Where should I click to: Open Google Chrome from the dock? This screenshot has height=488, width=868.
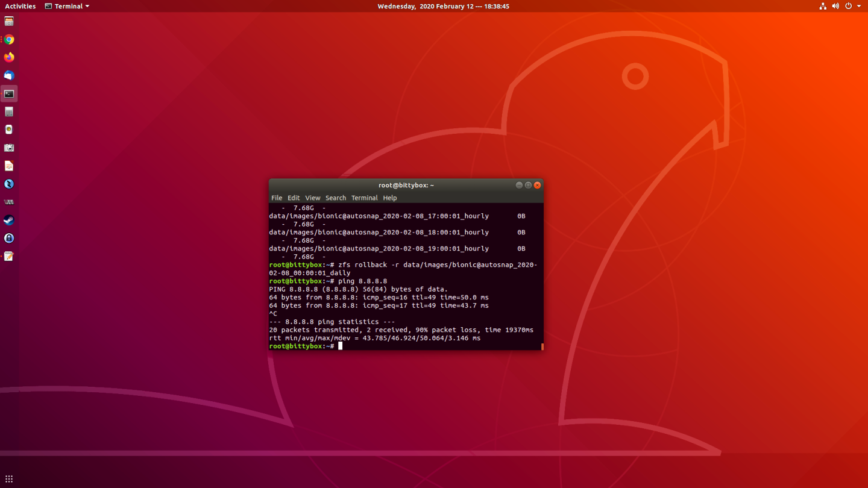pyautogui.click(x=8, y=39)
